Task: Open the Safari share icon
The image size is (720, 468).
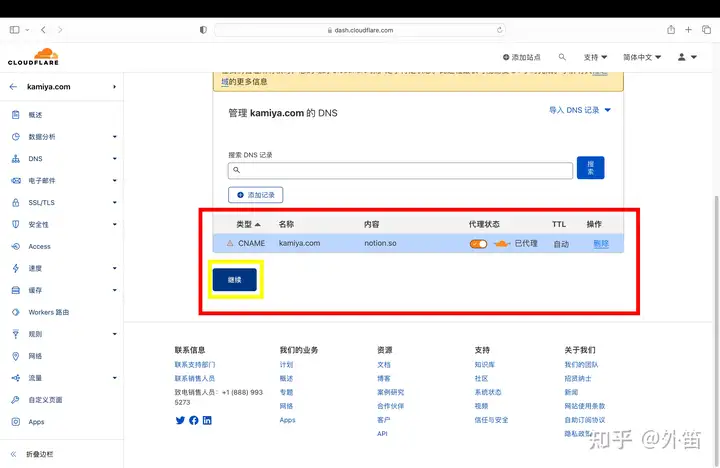Action: point(671,29)
